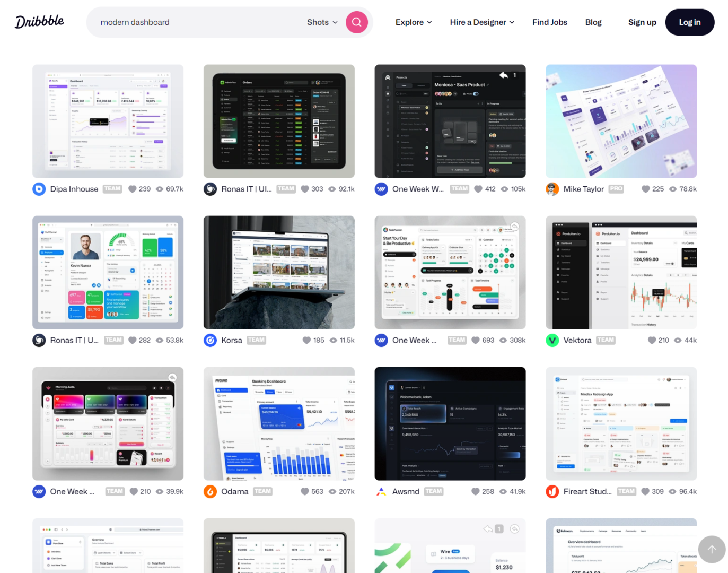Screen dimensions: 728x573
Task: Open the Find Jobs page
Action: [550, 22]
